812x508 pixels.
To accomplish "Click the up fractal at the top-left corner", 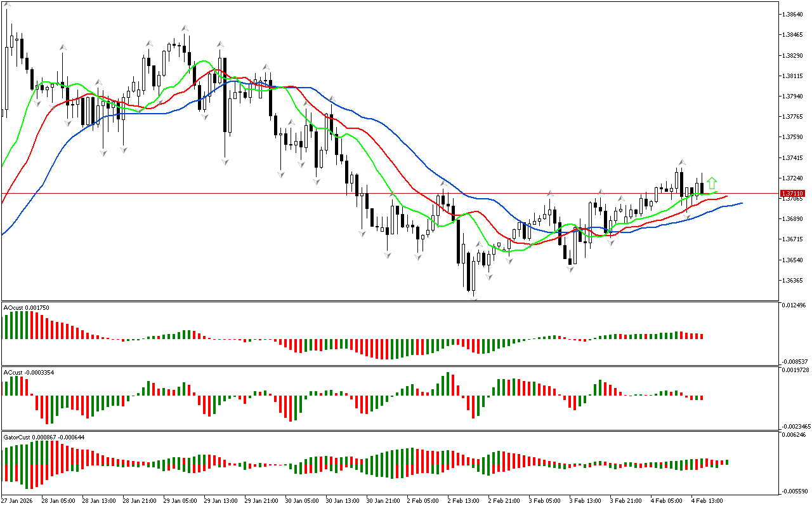I will 7,4.
